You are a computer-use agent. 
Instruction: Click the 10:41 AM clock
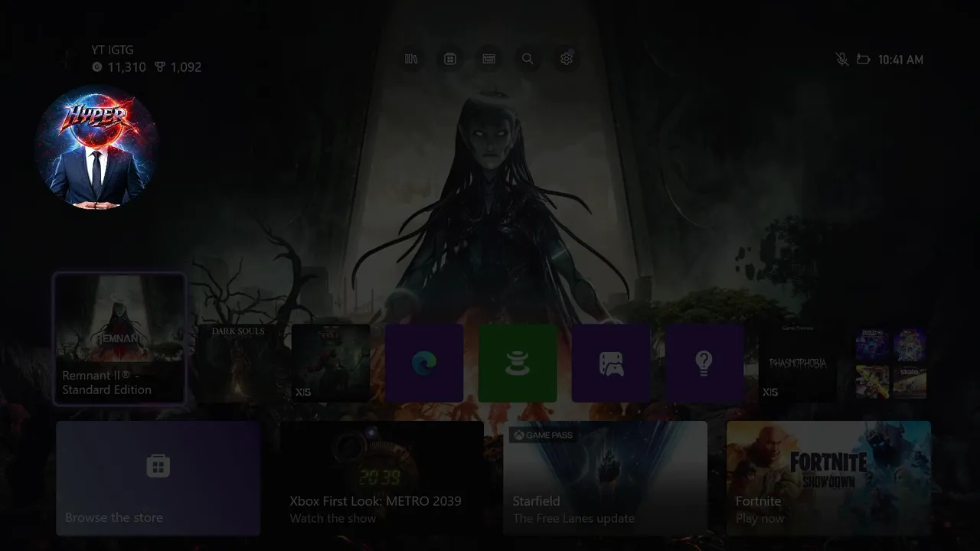click(900, 60)
